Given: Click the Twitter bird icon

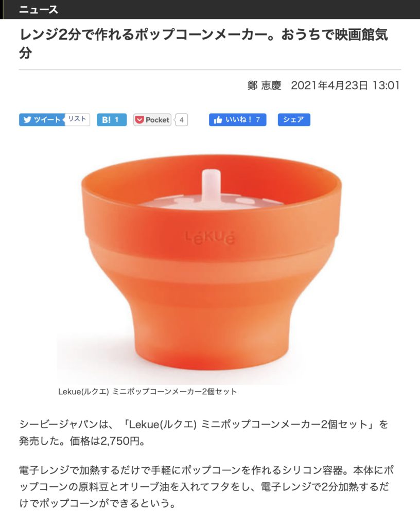Looking at the screenshot, I should pyautogui.click(x=27, y=120).
